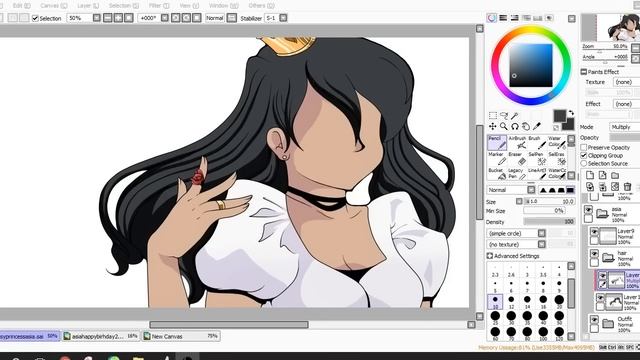This screenshot has width=640, height=360.
Task: Open the Layer menu
Action: [x=88, y=6]
